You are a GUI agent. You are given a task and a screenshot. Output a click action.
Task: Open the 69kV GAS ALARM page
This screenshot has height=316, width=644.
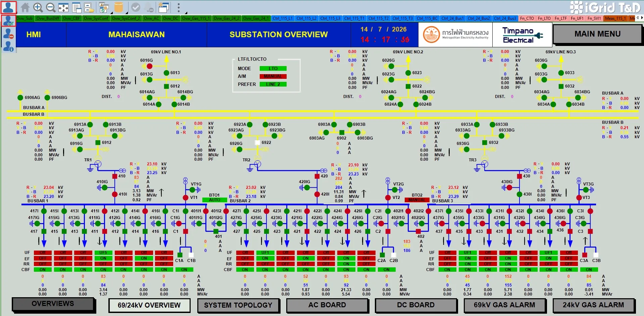click(x=504, y=305)
